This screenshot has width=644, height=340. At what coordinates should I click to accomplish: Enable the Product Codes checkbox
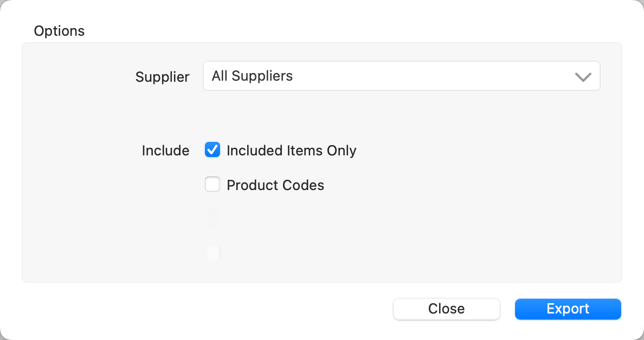pyautogui.click(x=212, y=185)
